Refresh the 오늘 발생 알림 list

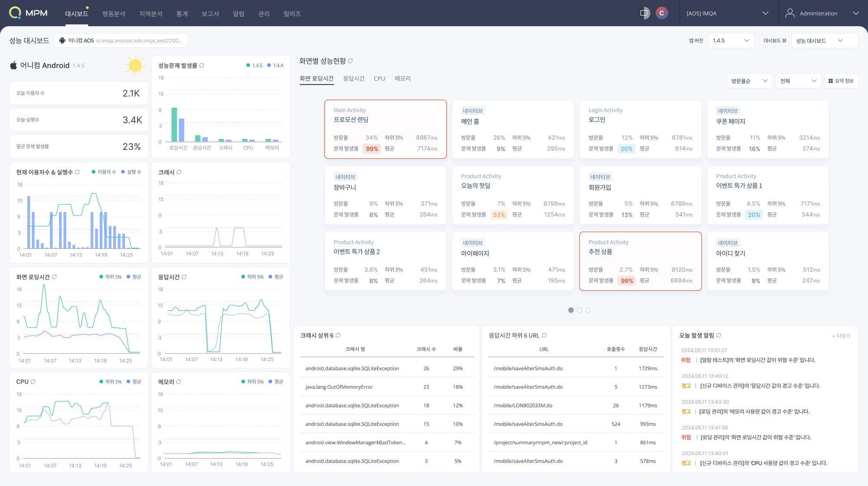719,335
